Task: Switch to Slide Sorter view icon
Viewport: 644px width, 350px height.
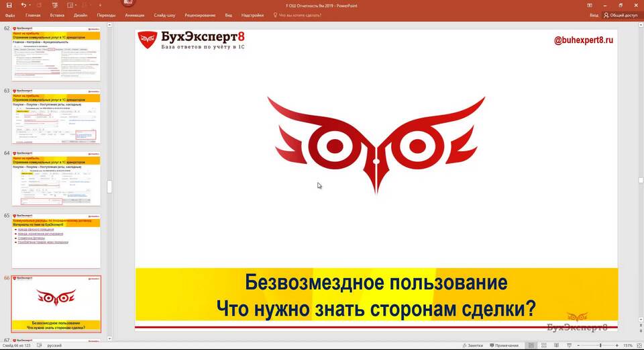Action: (543, 345)
